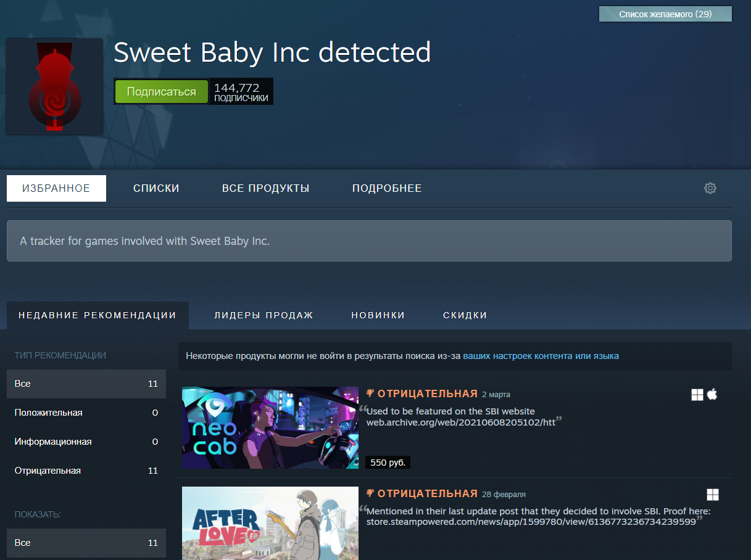Select the СКИДКИ tab
Image resolution: width=751 pixels, height=560 pixels.
tap(465, 315)
